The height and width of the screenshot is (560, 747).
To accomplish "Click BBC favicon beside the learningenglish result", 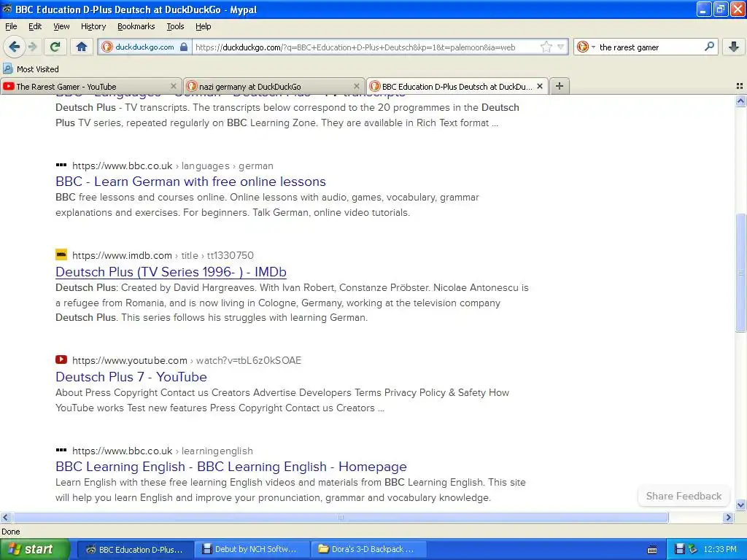I will 61,450.
